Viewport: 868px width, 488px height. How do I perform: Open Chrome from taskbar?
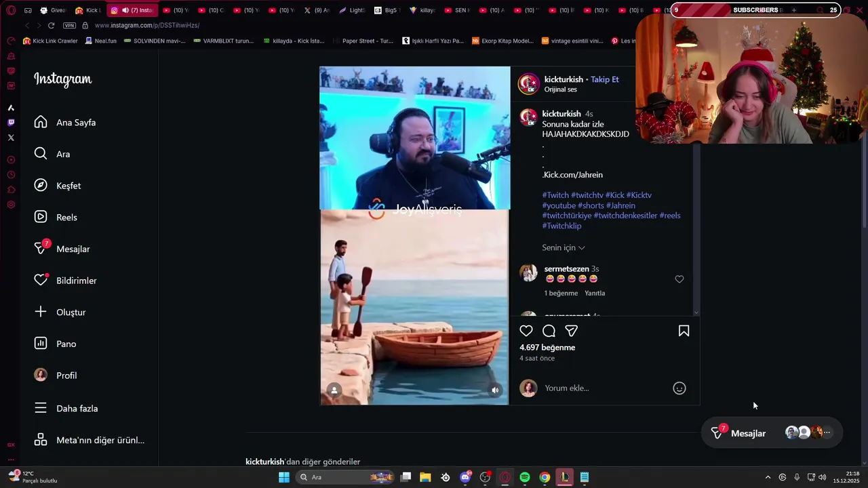545,477
